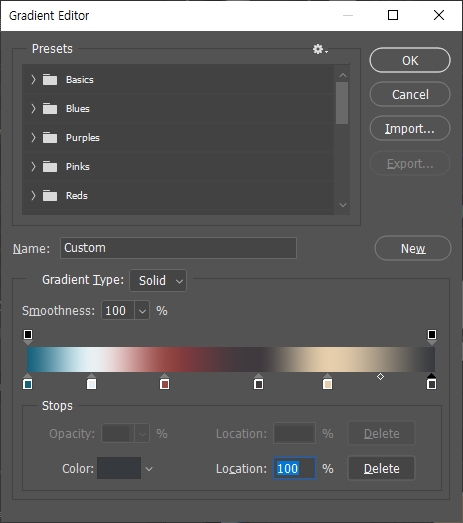Select the Pinks folder icon

[x=50, y=166]
